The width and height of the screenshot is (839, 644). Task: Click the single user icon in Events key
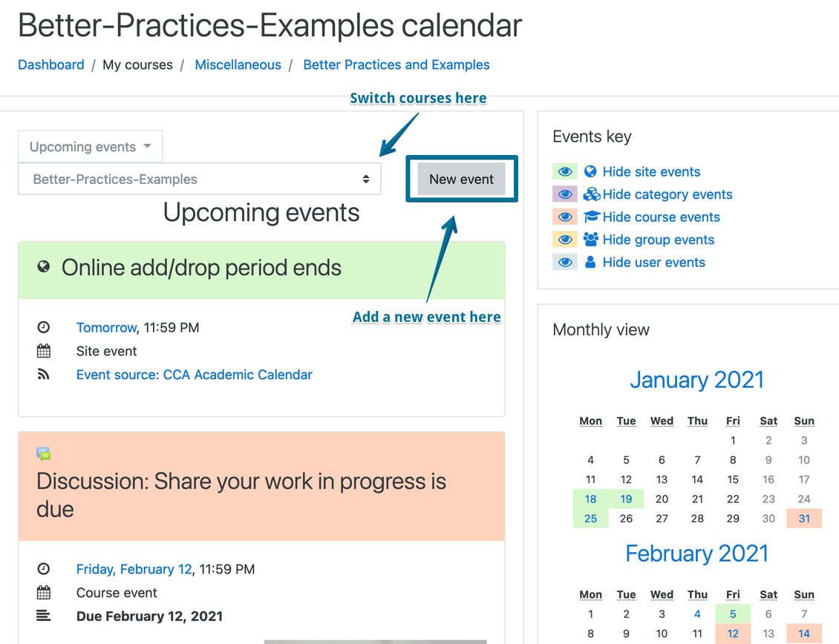(x=590, y=262)
